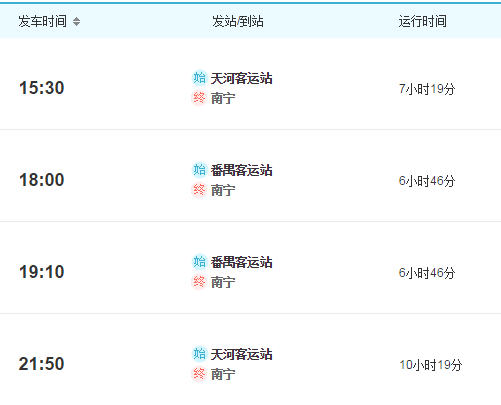
Task: Select the 15:30 departure time
Action: click(42, 88)
